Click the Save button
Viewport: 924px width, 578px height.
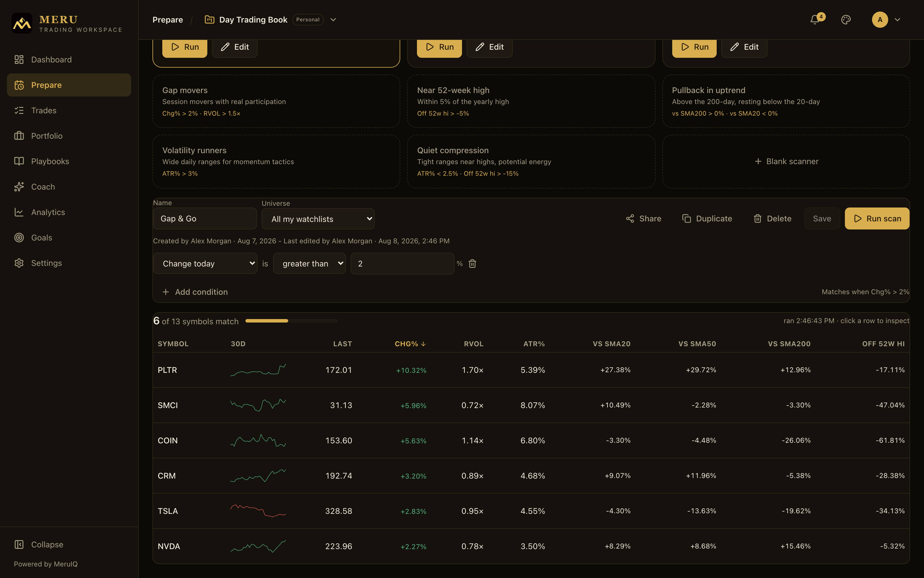[822, 219]
